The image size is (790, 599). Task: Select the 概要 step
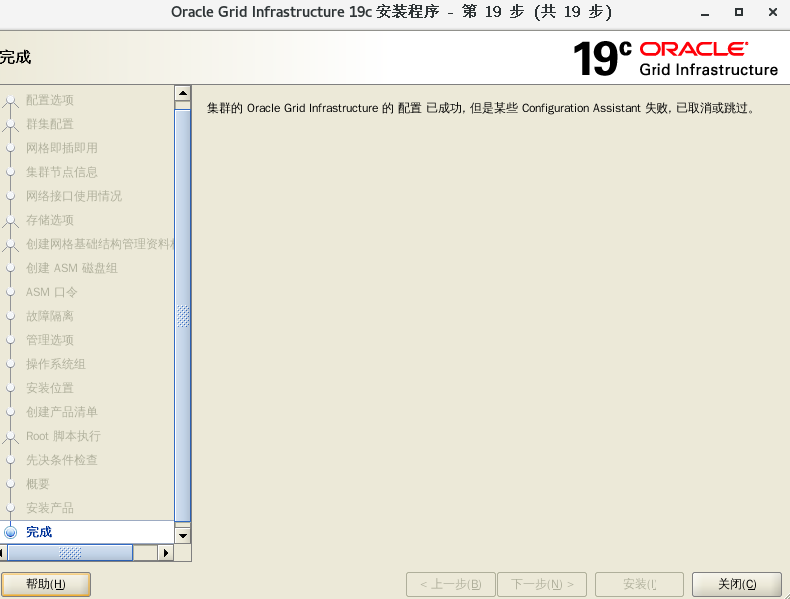[38, 484]
